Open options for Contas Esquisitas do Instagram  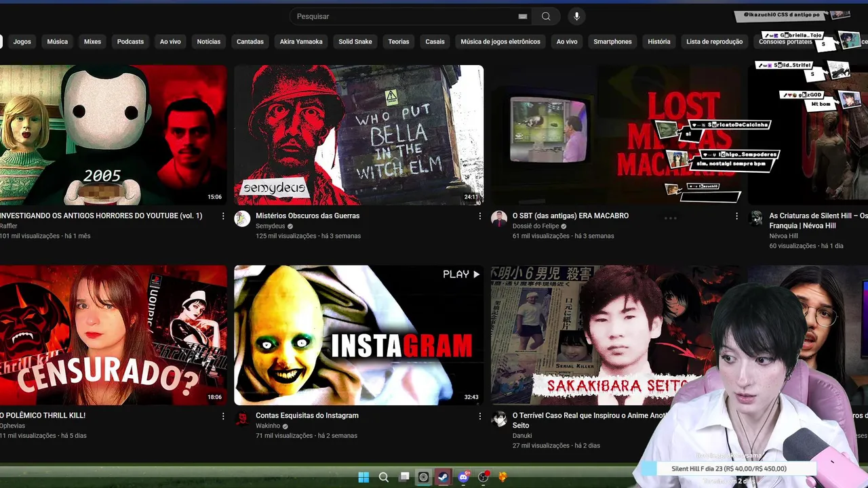pos(480,416)
